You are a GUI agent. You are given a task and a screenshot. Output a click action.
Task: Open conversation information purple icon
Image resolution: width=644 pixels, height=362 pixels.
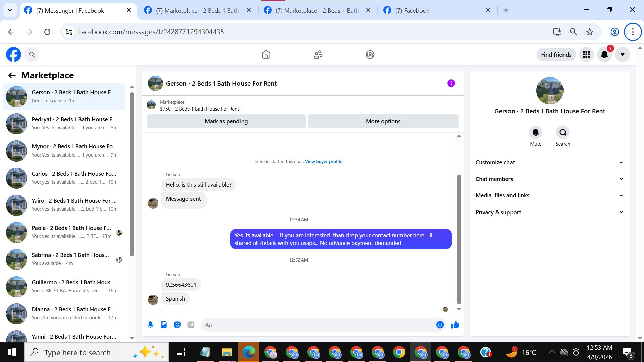pos(451,83)
